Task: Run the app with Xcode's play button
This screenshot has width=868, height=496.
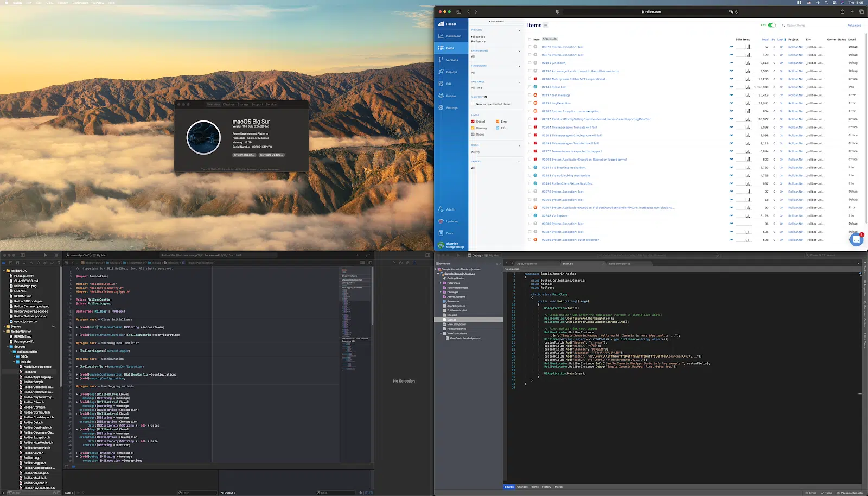Action: point(46,255)
